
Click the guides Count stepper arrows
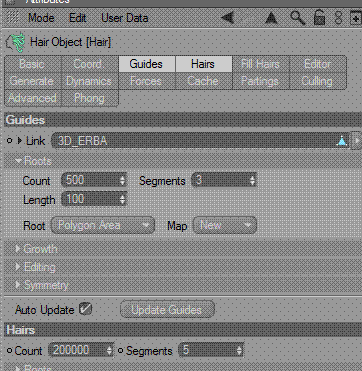coord(123,180)
